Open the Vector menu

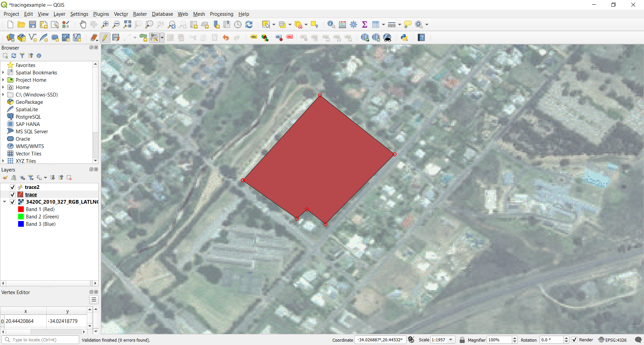pos(121,14)
